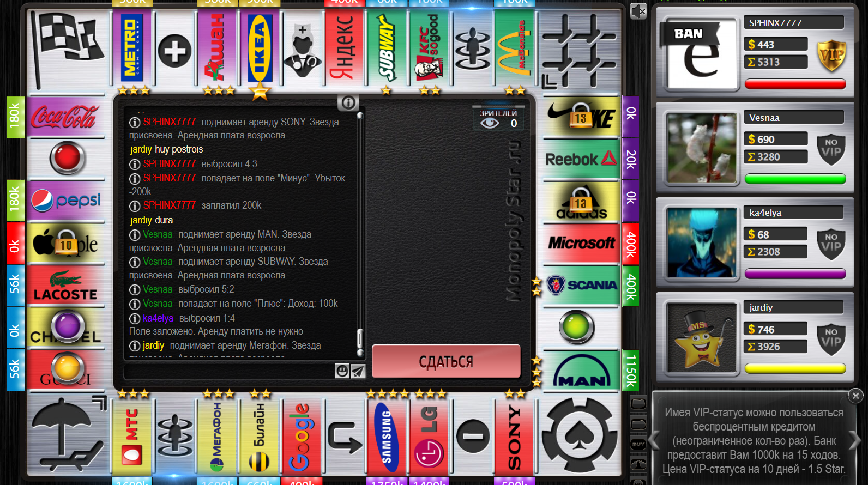Click the start flag corner tile
This screenshot has height=485, width=868.
pyautogui.click(x=68, y=50)
